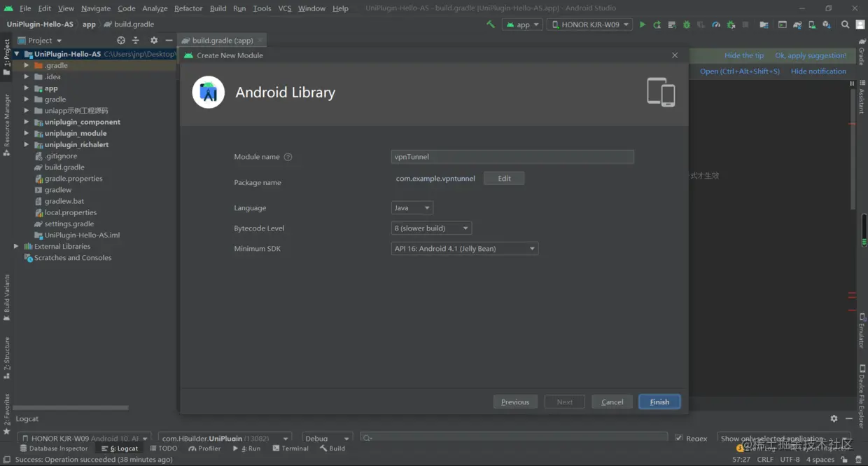The height and width of the screenshot is (466, 868).
Task: Open the Tools menu
Action: pos(262,8)
